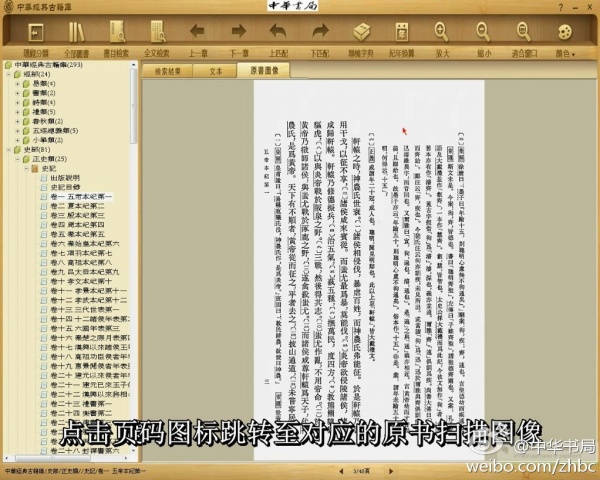Image resolution: width=600 pixels, height=480 pixels.
Task: Open 卷十一 孝景本紀第十一 chapter
Action: (x=89, y=291)
